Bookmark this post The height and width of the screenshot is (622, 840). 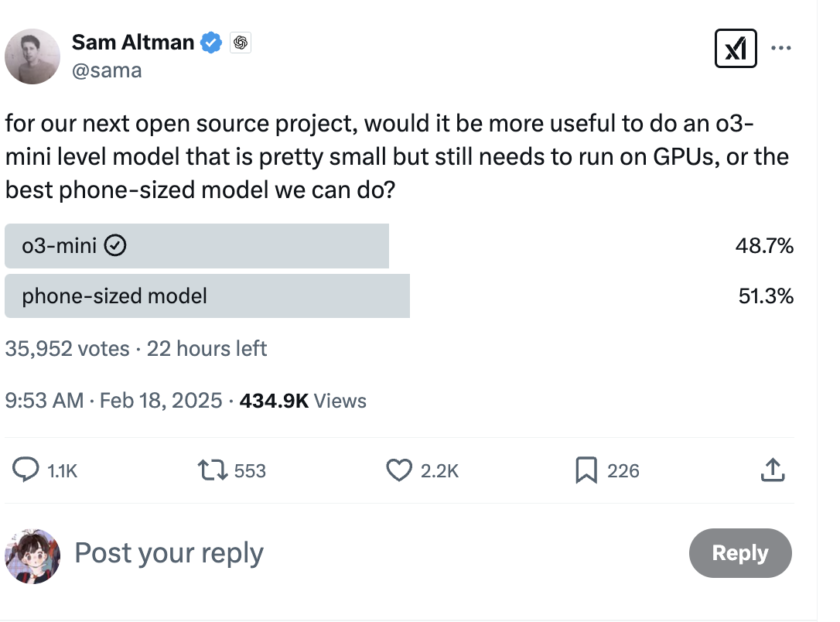[586, 470]
